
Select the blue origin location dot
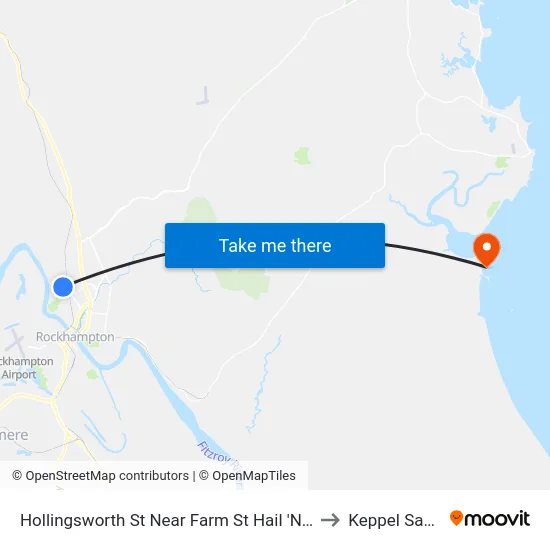(x=63, y=287)
